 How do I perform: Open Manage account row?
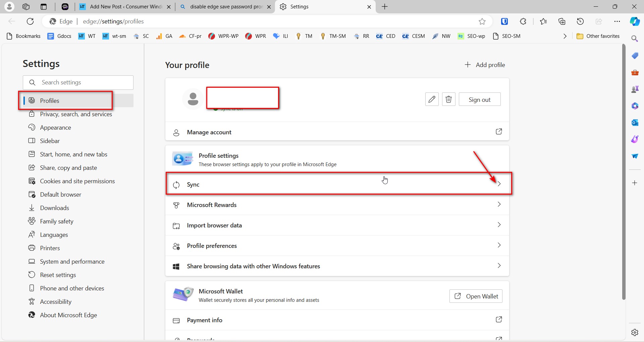[x=337, y=132]
